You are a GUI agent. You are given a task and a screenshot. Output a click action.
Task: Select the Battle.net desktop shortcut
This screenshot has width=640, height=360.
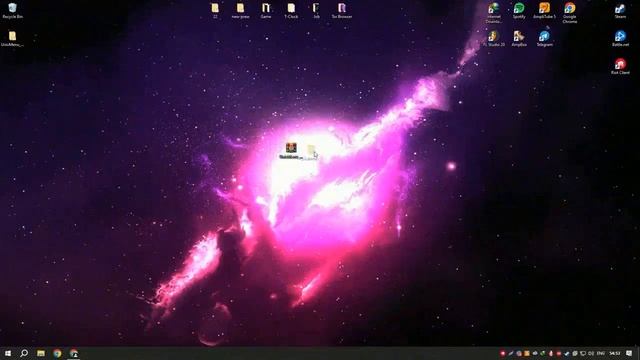pos(620,39)
